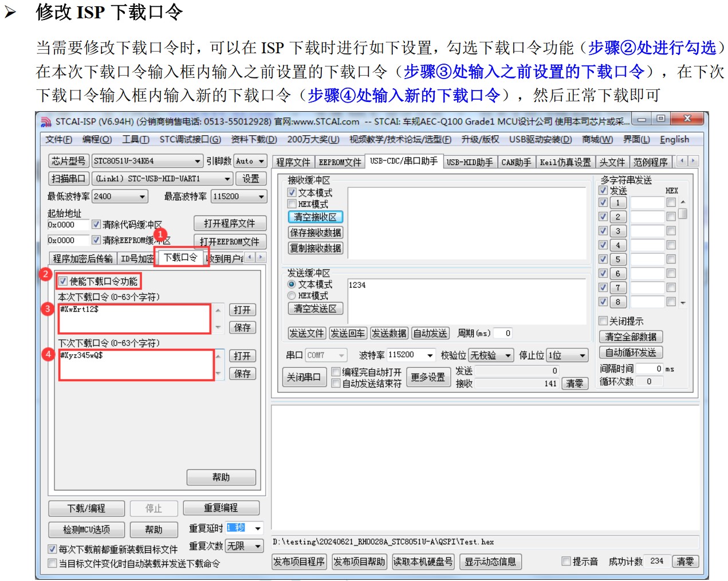
Task: Click the 检测MCU选项 button
Action: (86, 529)
